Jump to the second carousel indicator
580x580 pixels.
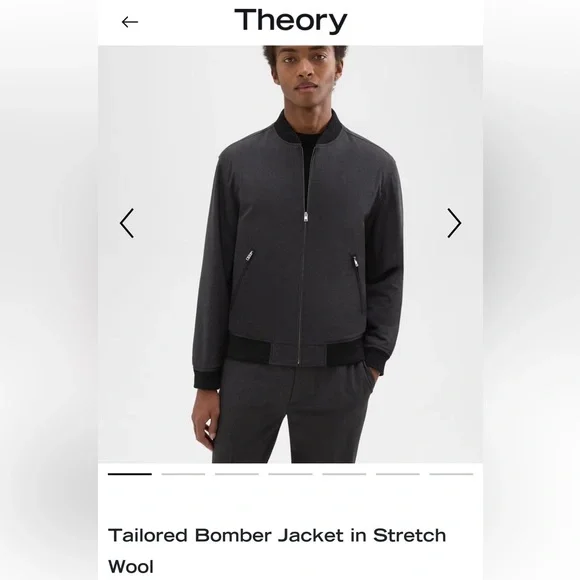point(183,474)
